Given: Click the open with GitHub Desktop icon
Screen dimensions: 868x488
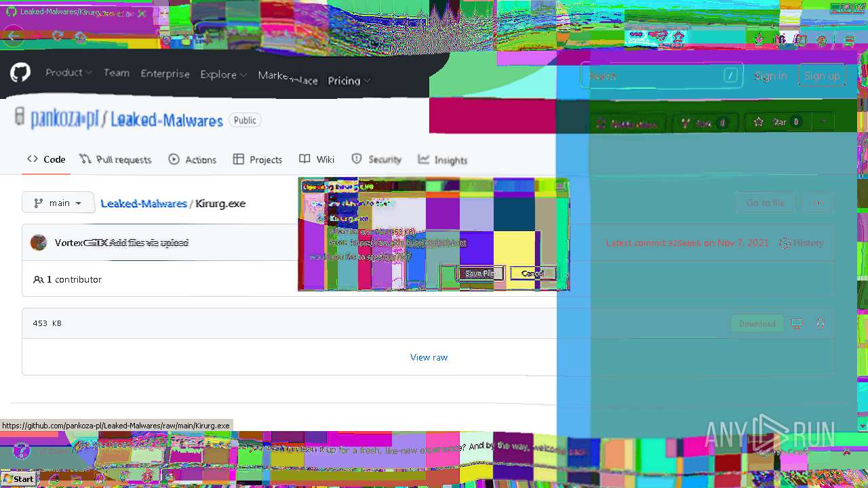Looking at the screenshot, I should (x=797, y=324).
